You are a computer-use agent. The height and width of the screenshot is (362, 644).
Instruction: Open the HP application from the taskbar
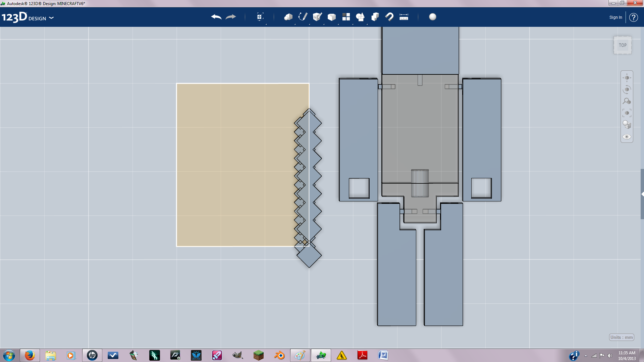coord(92,355)
